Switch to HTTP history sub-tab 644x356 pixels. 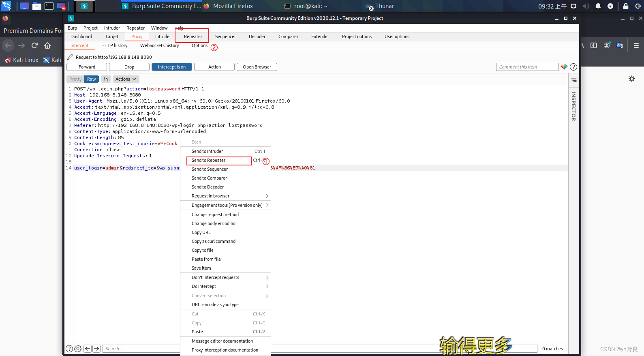[x=114, y=45]
